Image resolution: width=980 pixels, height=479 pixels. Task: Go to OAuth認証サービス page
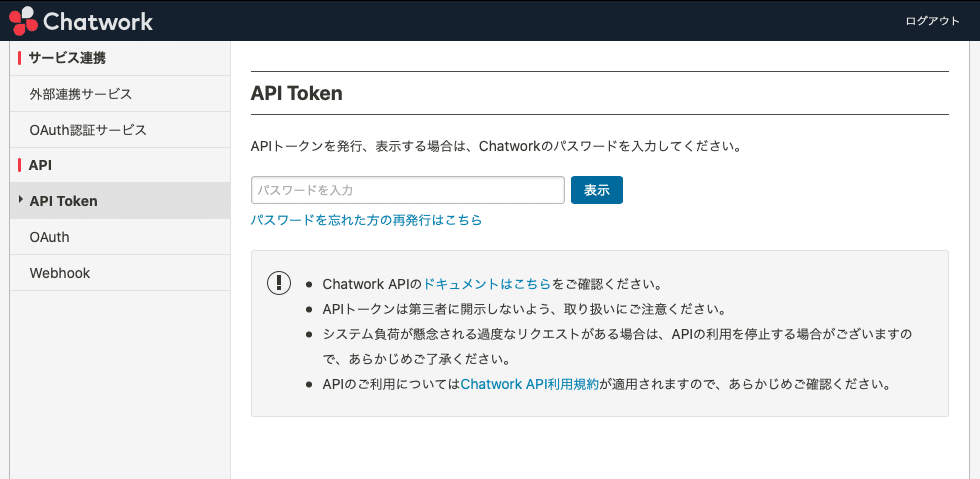(88, 130)
